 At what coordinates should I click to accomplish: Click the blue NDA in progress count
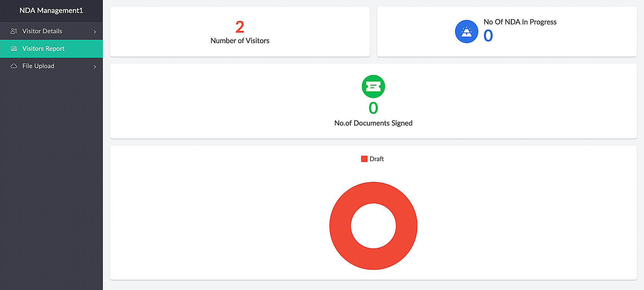tap(488, 36)
